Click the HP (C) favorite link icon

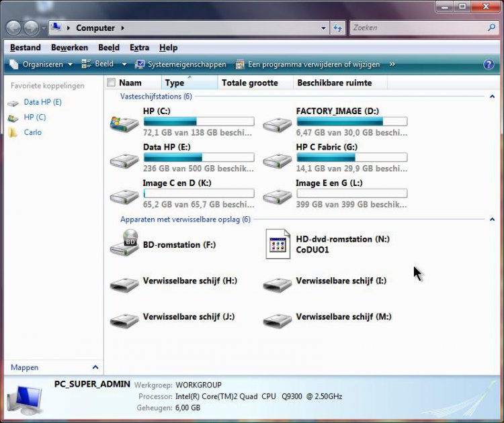coord(13,118)
